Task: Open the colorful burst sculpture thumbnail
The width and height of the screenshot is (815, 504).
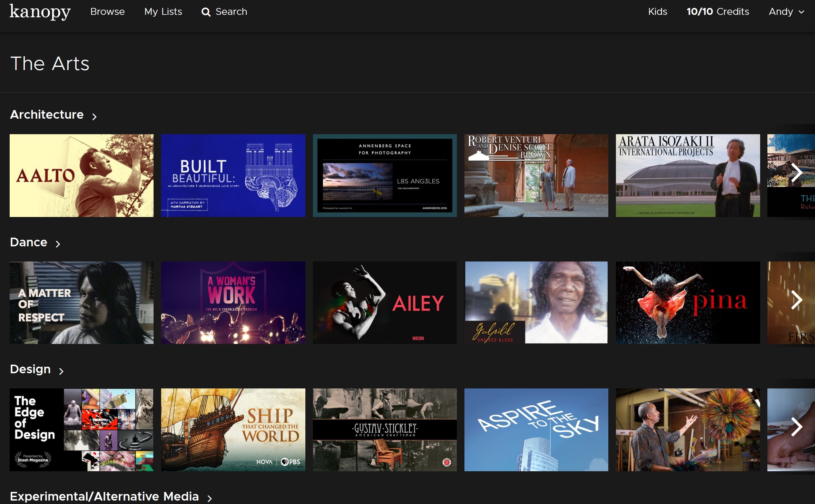Action: click(688, 430)
